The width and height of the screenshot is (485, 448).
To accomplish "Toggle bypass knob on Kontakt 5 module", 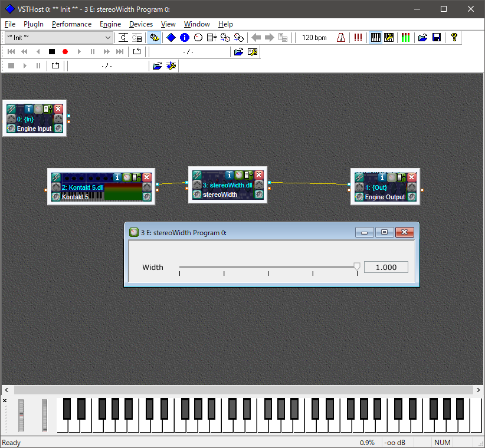I will pos(127,177).
